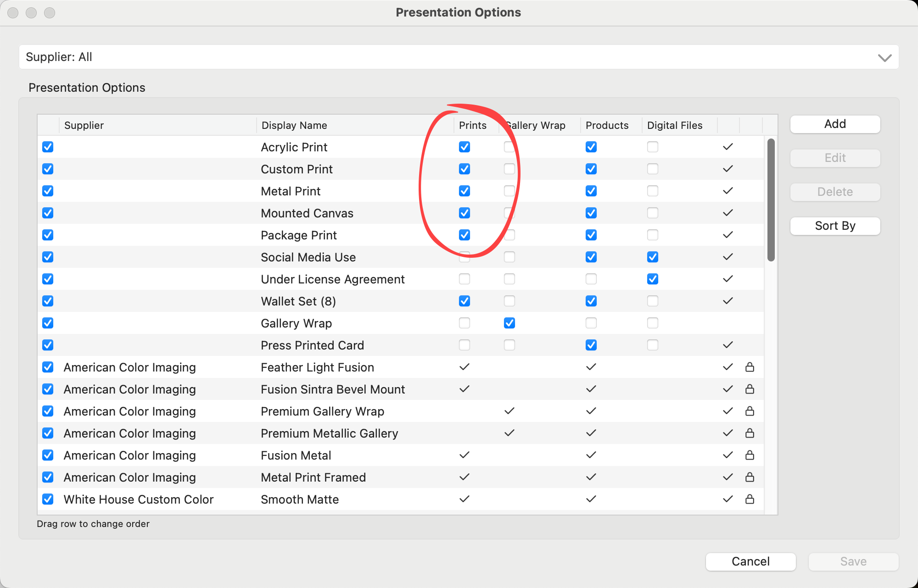Click the Cancel button
918x588 pixels.
(x=750, y=561)
